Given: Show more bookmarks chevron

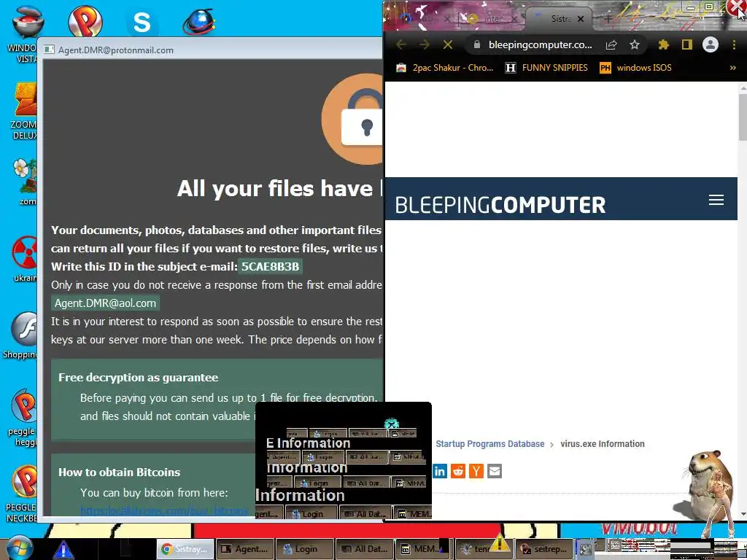Looking at the screenshot, I should click(x=732, y=68).
